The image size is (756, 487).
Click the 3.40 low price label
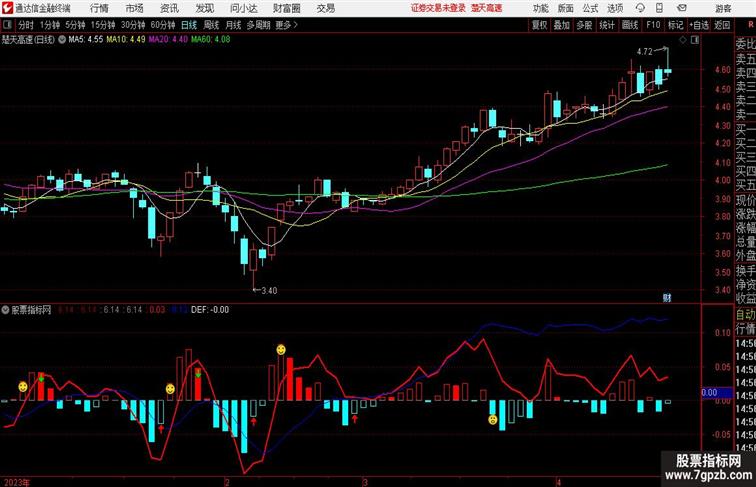(269, 290)
